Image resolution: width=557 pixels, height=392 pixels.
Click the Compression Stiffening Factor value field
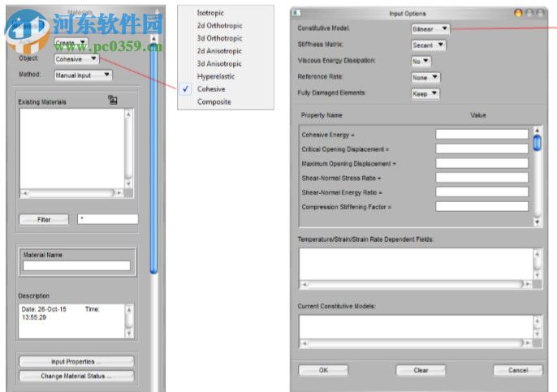click(x=481, y=206)
